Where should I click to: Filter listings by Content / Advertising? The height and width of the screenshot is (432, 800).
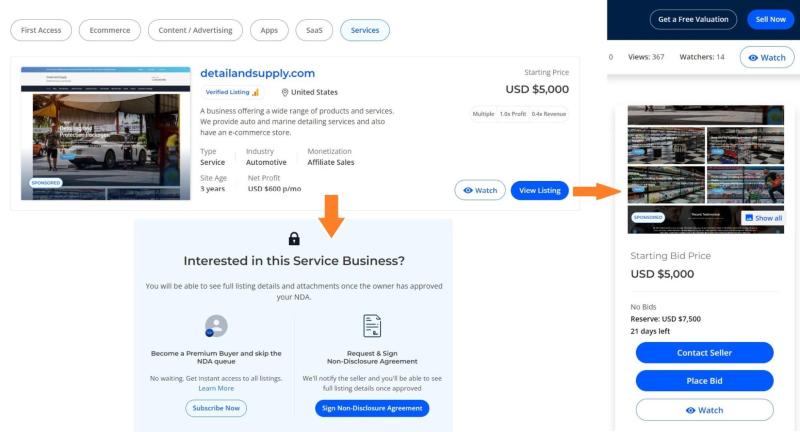tap(194, 30)
